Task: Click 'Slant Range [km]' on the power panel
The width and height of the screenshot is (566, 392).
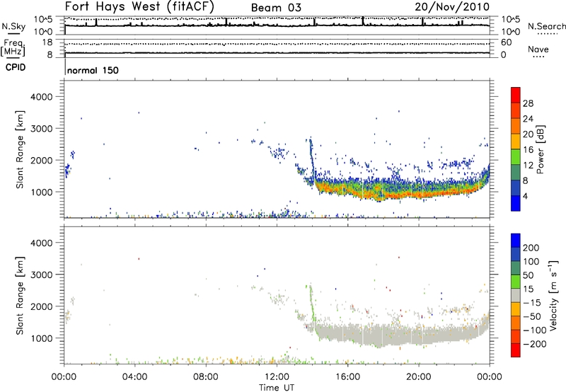Action: (20, 149)
